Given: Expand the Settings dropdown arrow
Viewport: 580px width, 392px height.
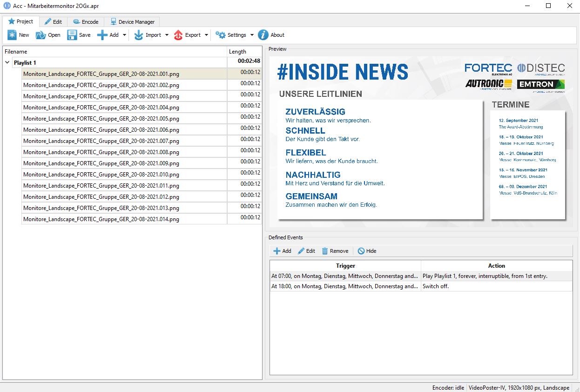Looking at the screenshot, I should point(252,35).
